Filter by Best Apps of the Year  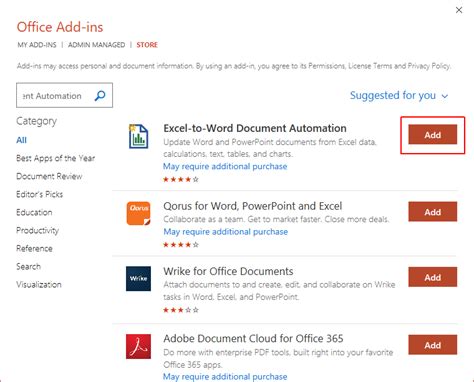click(x=56, y=158)
